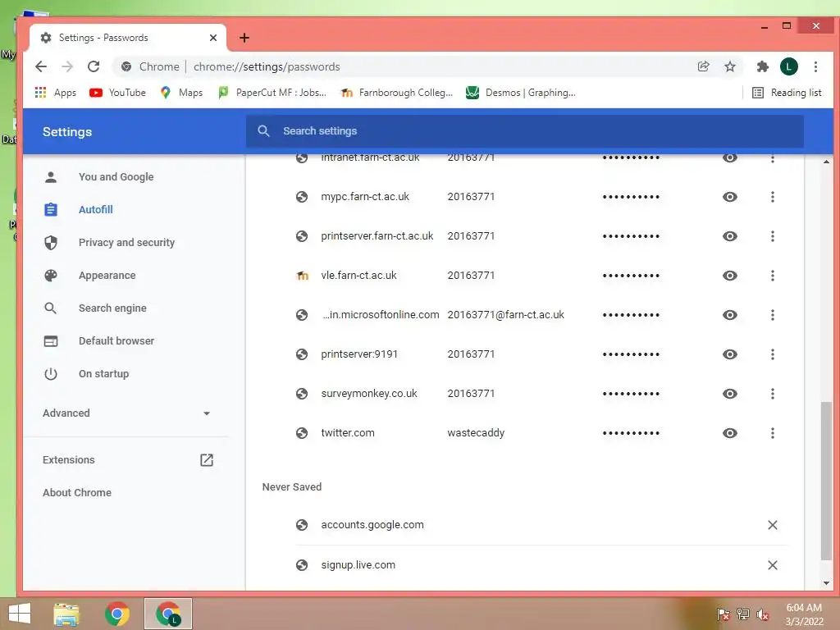Viewport: 840px width, 630px height.
Task: Open the Windows Start menu
Action: 20,614
